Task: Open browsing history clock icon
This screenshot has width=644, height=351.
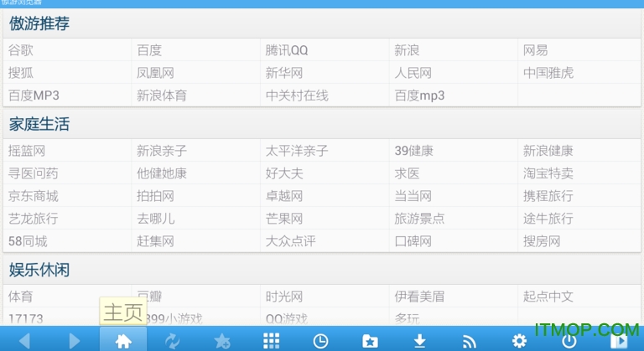Action: coord(320,340)
